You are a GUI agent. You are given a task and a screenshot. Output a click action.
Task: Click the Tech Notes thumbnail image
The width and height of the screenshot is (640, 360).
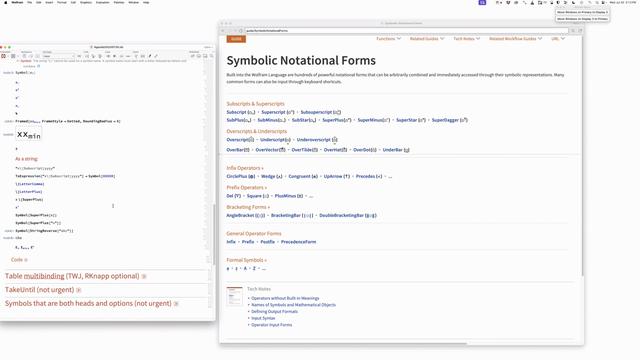point(235,296)
